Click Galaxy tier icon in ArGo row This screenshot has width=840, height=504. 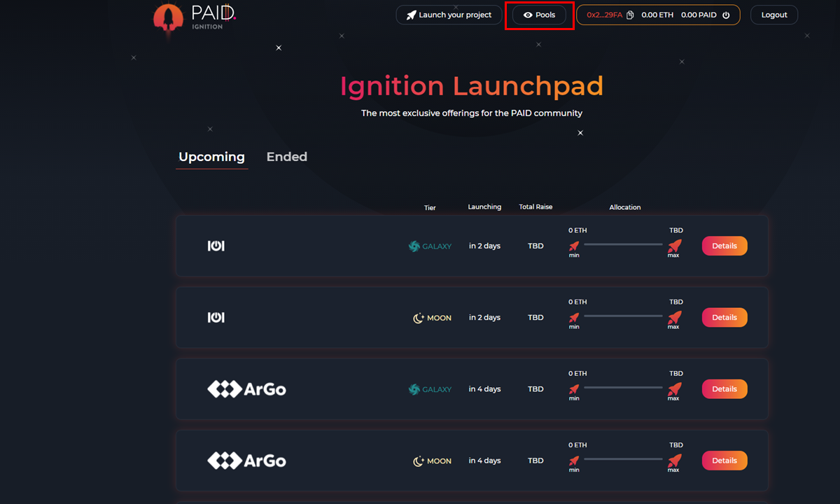[414, 389]
